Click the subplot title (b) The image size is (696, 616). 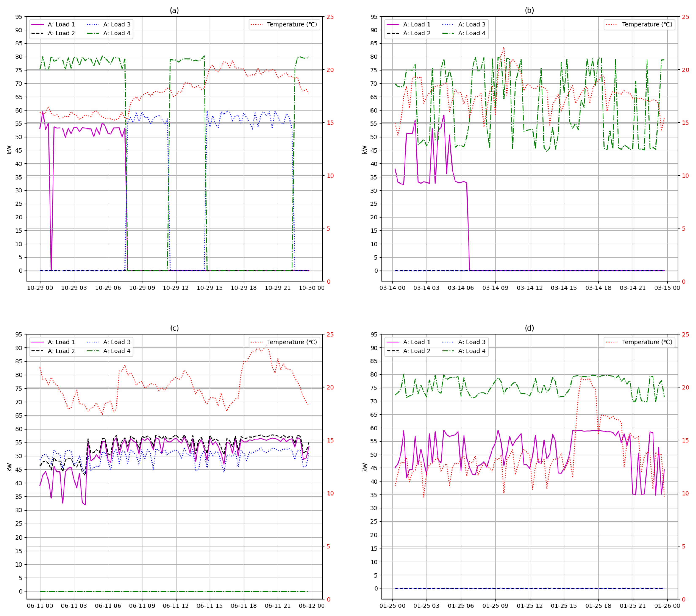click(529, 11)
